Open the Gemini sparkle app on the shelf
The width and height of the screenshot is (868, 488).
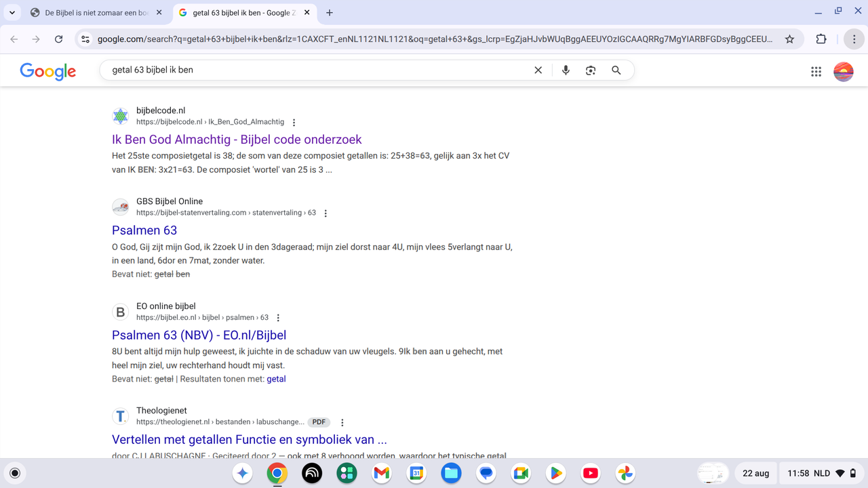pyautogui.click(x=243, y=473)
